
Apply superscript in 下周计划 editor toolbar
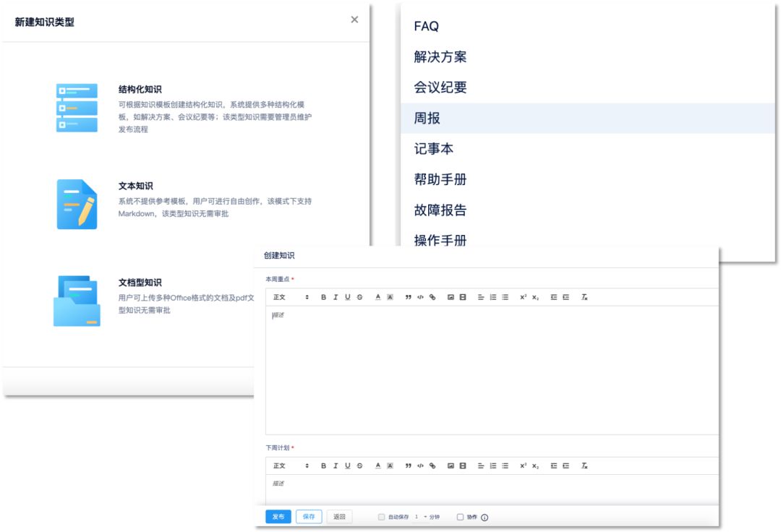point(523,465)
